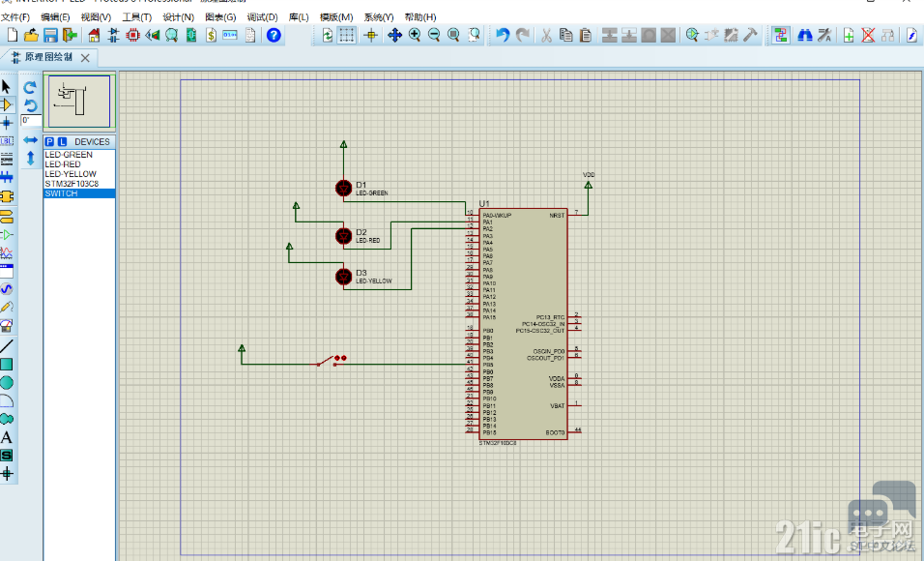Click the Save design icon
924x561 pixels.
click(50, 35)
